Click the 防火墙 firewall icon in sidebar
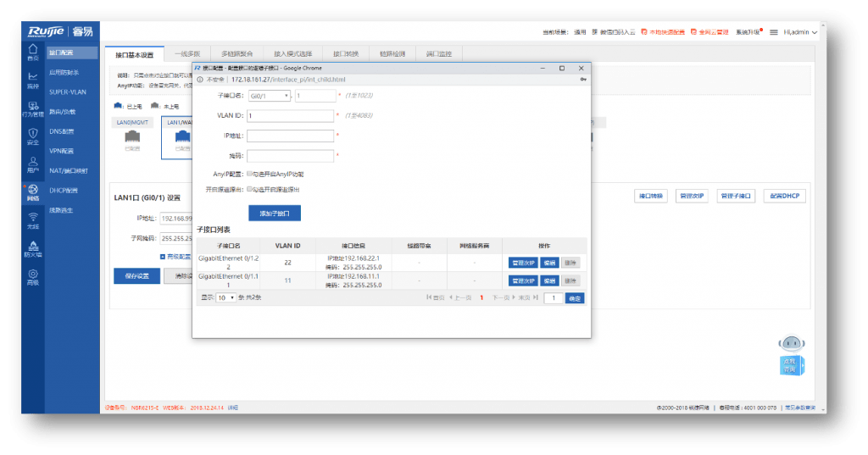868x455 pixels. (32, 248)
